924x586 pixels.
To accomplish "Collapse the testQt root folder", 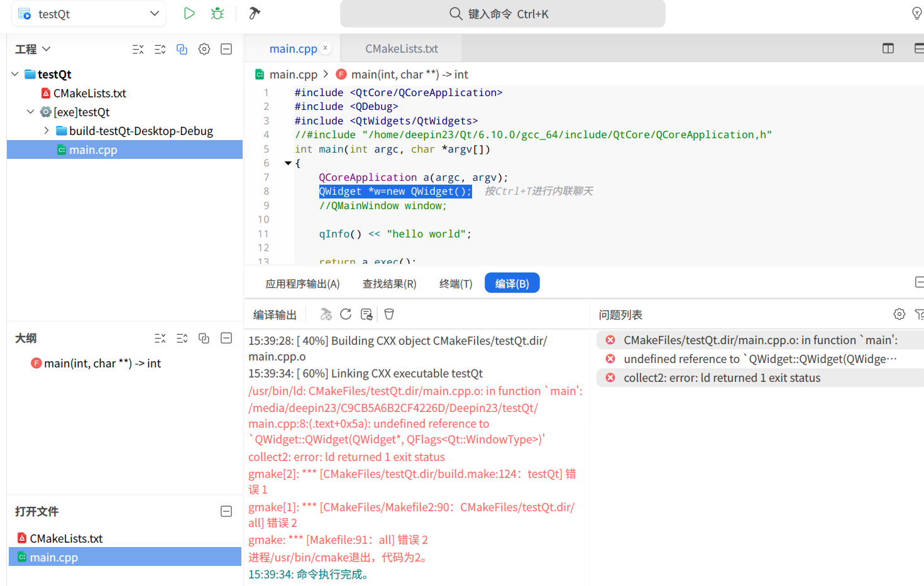I will [15, 74].
